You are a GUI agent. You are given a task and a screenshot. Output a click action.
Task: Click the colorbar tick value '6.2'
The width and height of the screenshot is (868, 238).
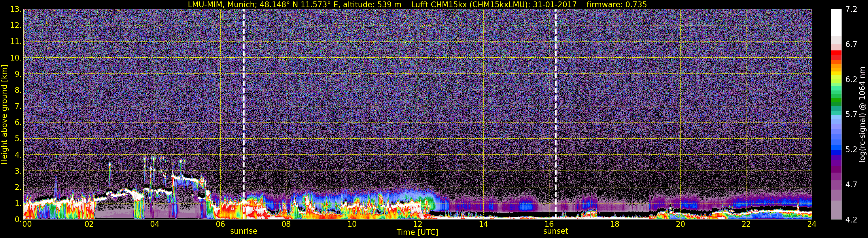(x=851, y=80)
